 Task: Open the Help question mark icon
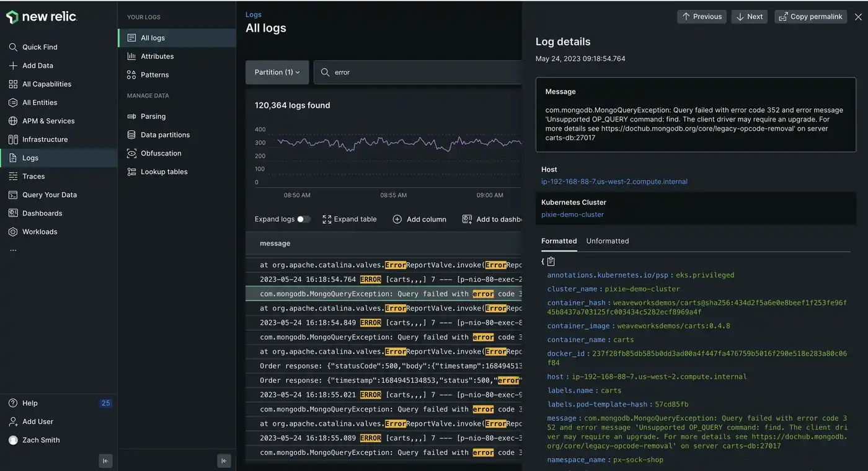[x=13, y=403]
